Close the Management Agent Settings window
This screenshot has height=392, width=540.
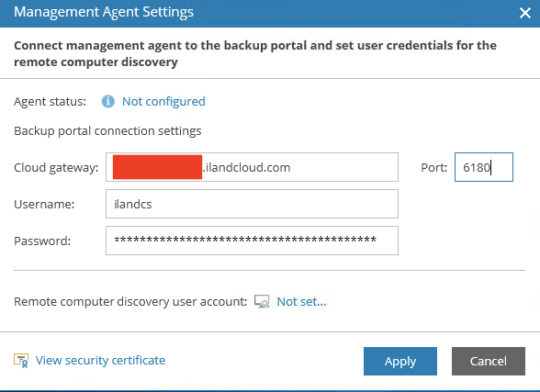click(525, 13)
